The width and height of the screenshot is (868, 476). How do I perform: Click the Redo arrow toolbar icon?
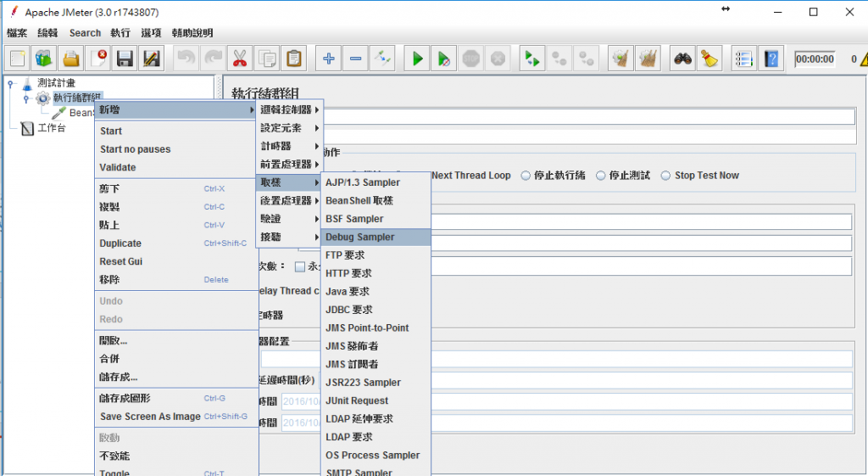click(213, 59)
